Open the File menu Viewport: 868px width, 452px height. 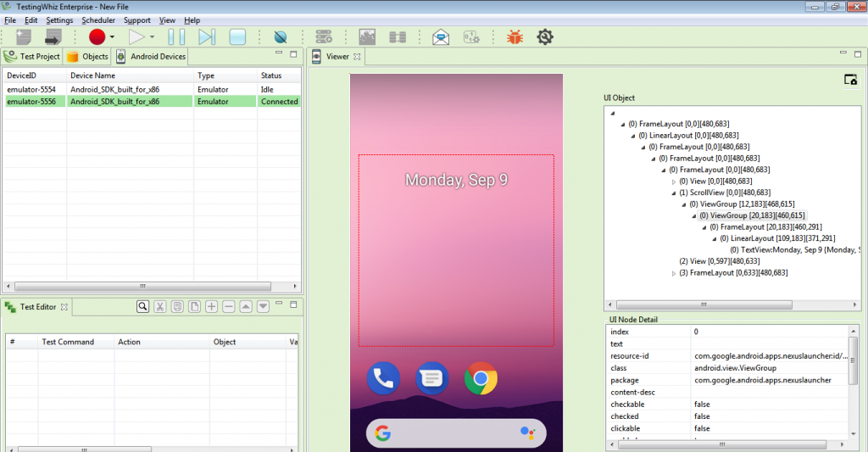point(10,20)
